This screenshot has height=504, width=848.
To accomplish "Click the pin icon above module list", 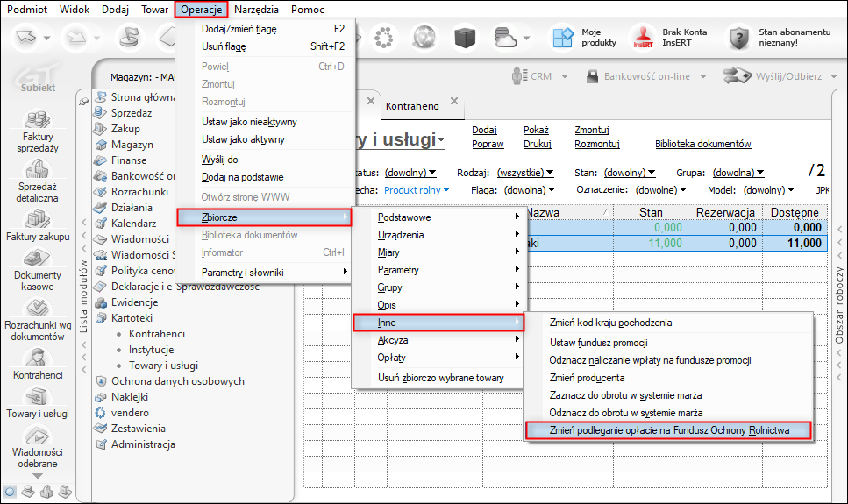I will pos(83,101).
